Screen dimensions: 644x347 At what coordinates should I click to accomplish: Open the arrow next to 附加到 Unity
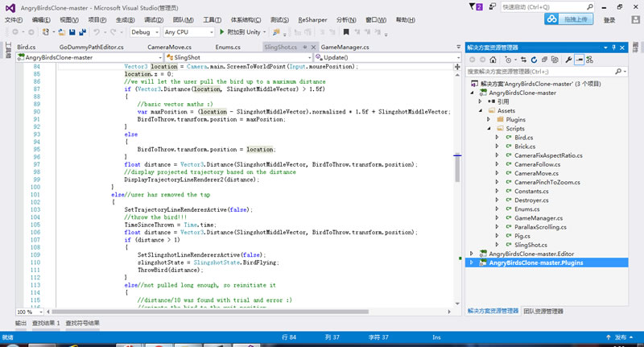(x=265, y=32)
